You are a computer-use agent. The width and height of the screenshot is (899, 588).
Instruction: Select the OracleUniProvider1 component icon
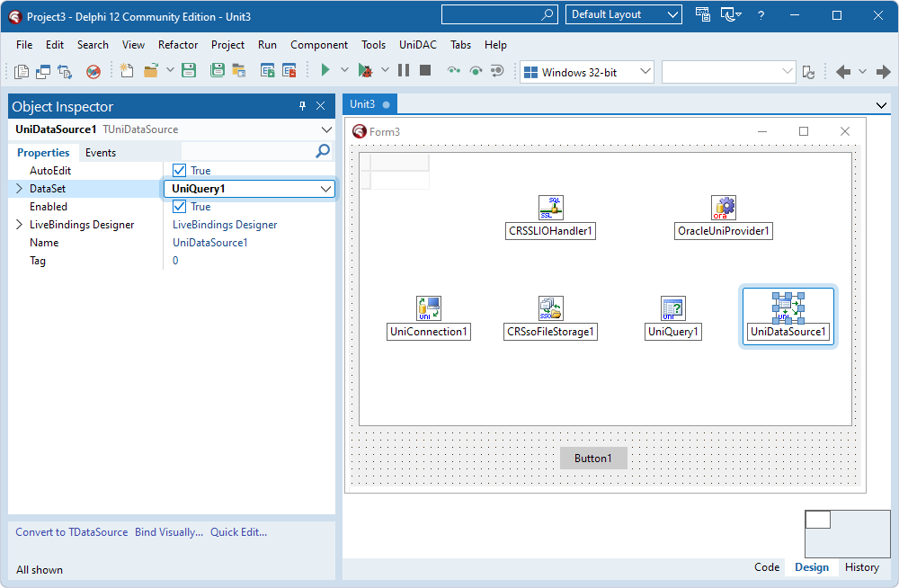pos(724,208)
